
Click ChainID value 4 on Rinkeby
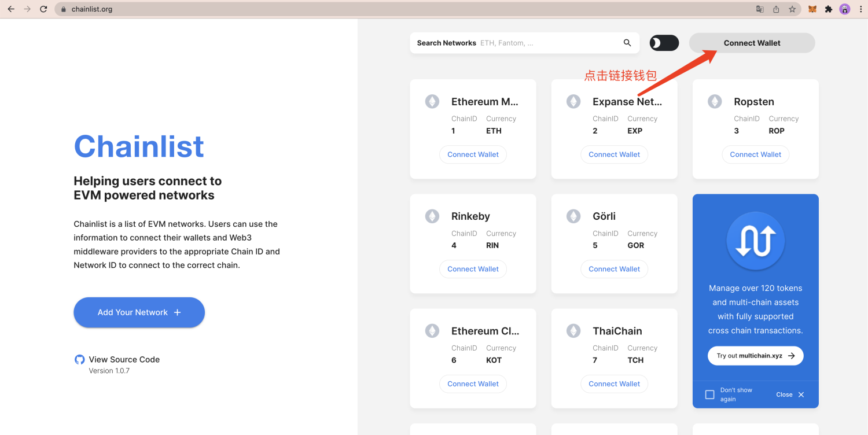[454, 245]
